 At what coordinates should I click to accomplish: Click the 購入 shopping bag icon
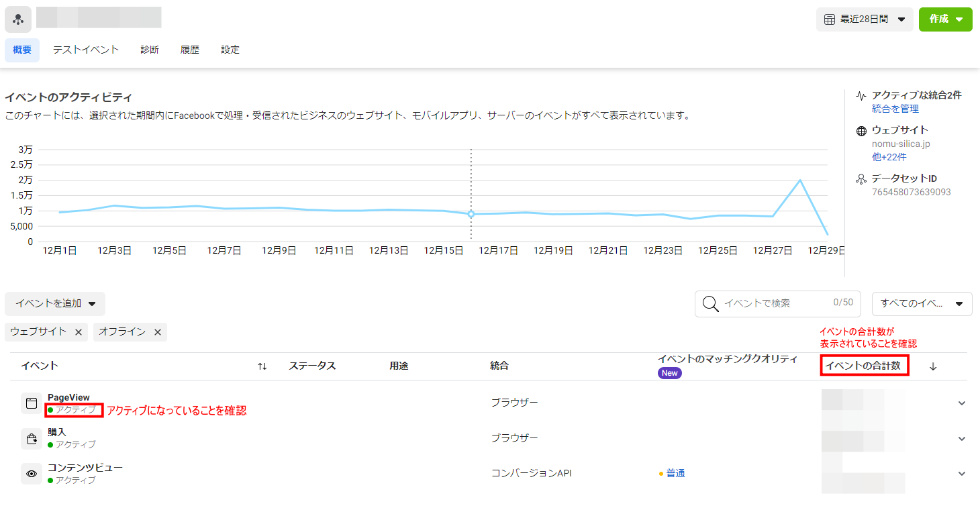click(31, 439)
